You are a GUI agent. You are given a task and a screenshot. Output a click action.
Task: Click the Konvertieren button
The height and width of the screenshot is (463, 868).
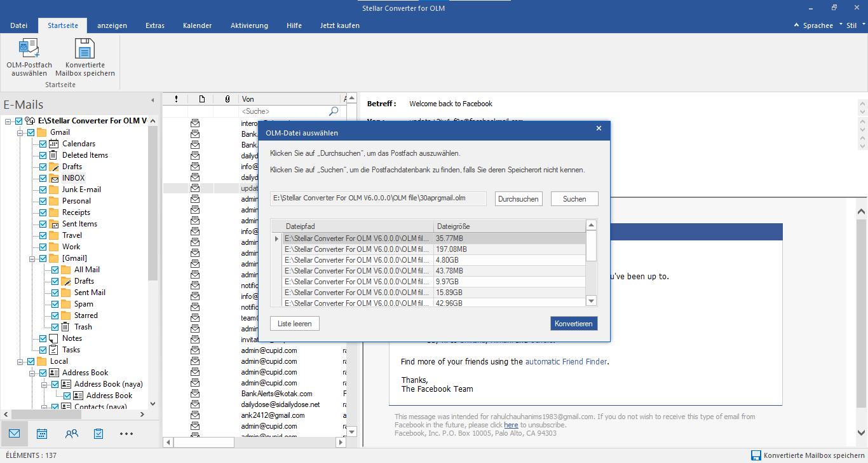point(573,324)
